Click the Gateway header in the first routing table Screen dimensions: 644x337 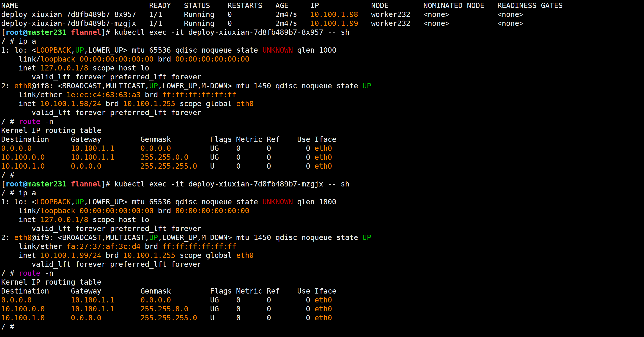point(86,139)
